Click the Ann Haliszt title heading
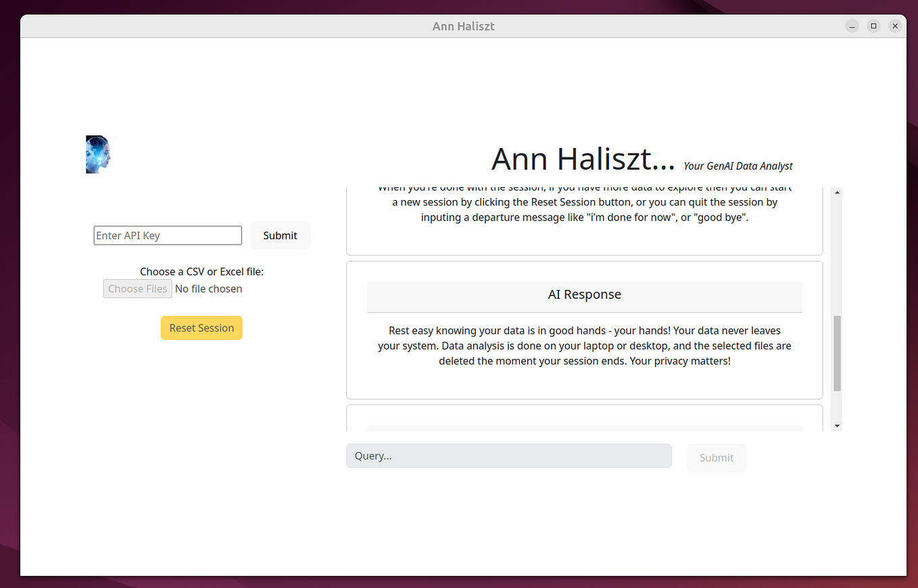Viewport: 918px width, 588px height. pos(583,158)
